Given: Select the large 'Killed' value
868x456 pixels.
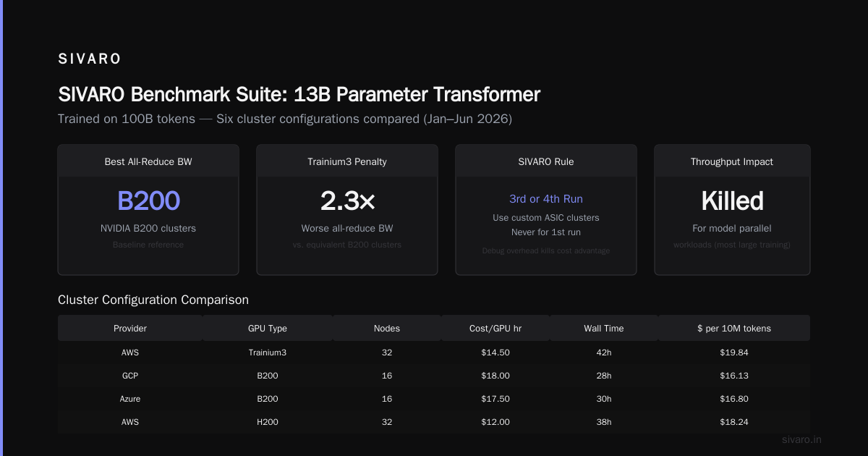Looking at the screenshot, I should point(732,200).
